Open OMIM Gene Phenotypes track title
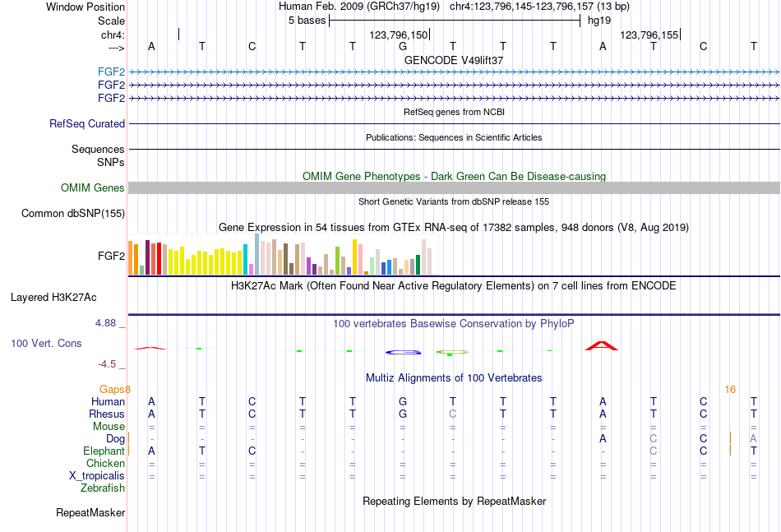 click(454, 176)
